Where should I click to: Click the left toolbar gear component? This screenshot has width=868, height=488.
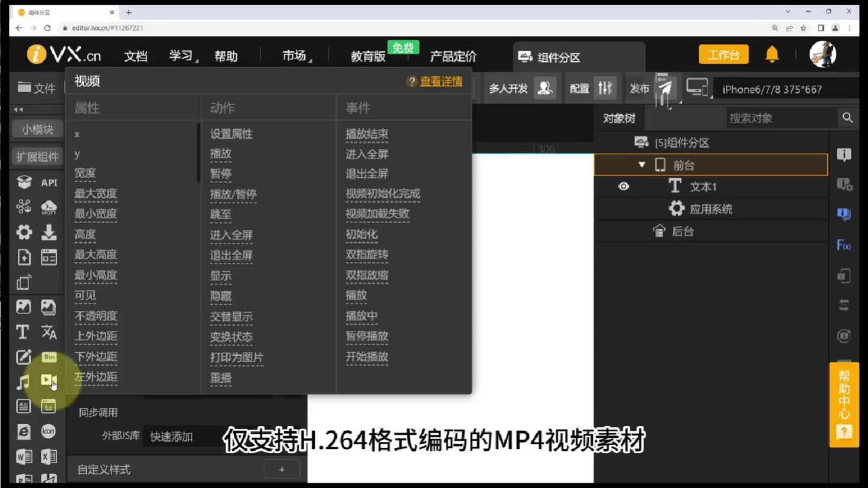23,232
